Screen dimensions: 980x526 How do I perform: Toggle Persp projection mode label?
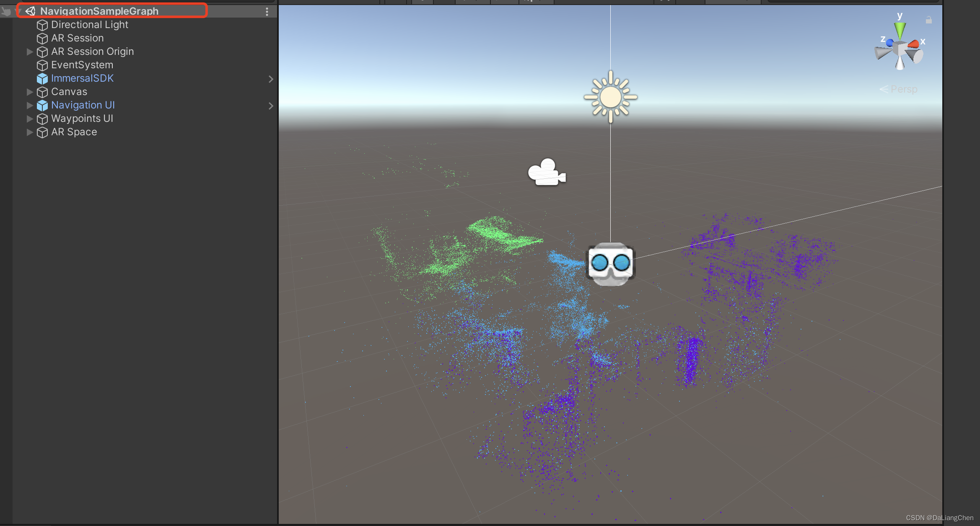[903, 89]
